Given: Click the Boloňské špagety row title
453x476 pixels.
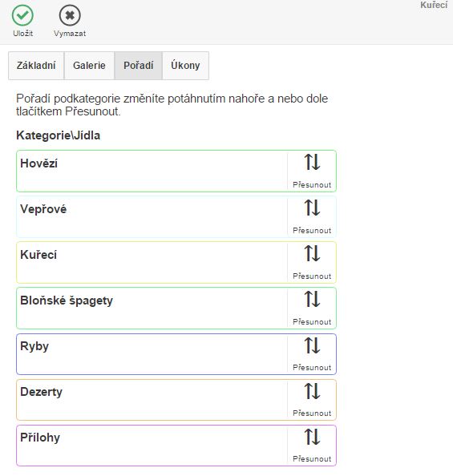Looking at the screenshot, I should 67,301.
